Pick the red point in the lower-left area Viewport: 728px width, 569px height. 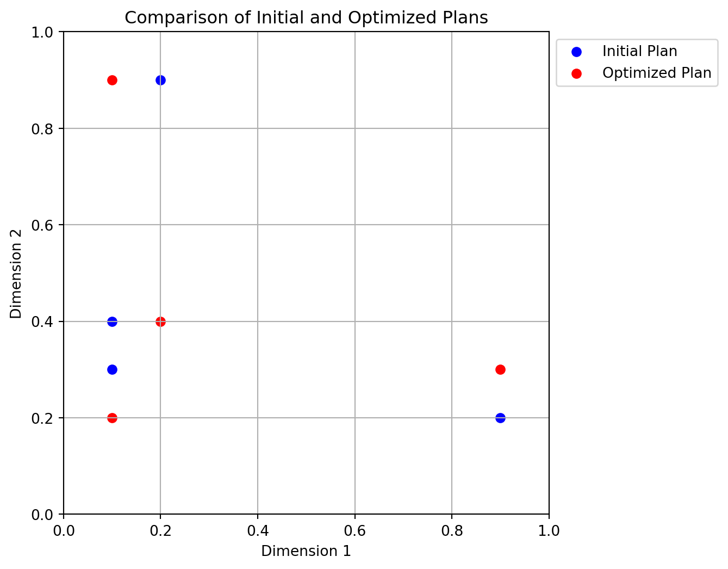pyautogui.click(x=112, y=418)
